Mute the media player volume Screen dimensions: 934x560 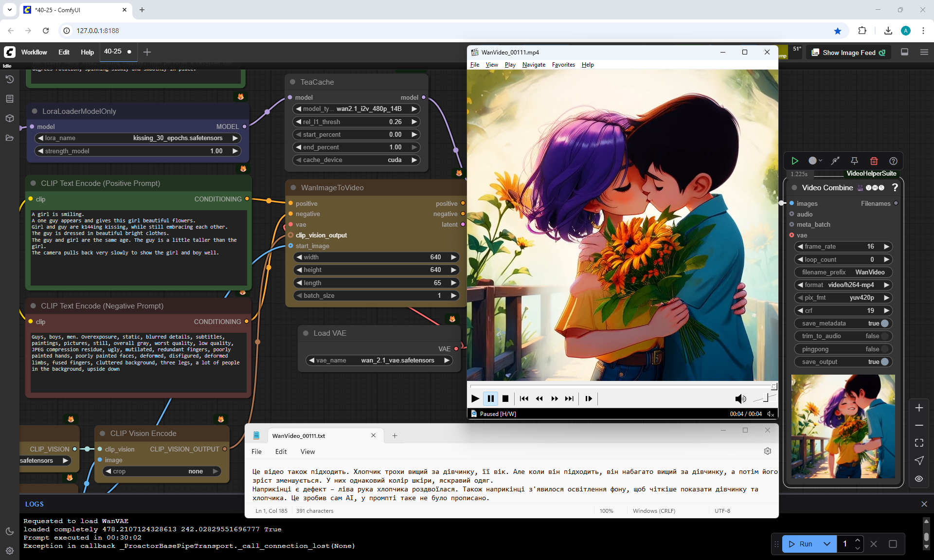[x=740, y=399]
